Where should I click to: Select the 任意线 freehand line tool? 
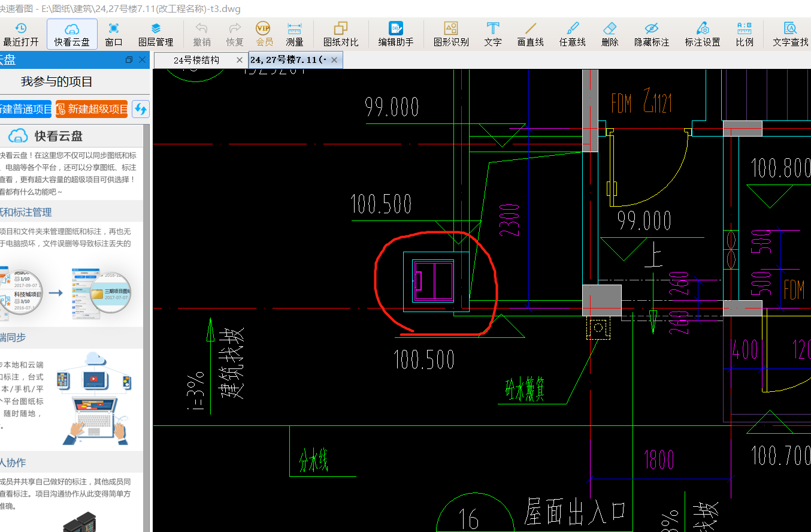point(573,34)
